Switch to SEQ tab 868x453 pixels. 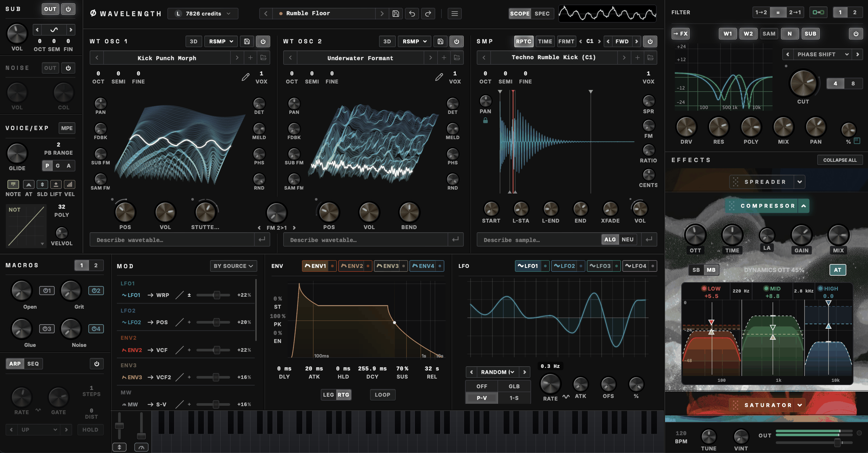[33, 364]
